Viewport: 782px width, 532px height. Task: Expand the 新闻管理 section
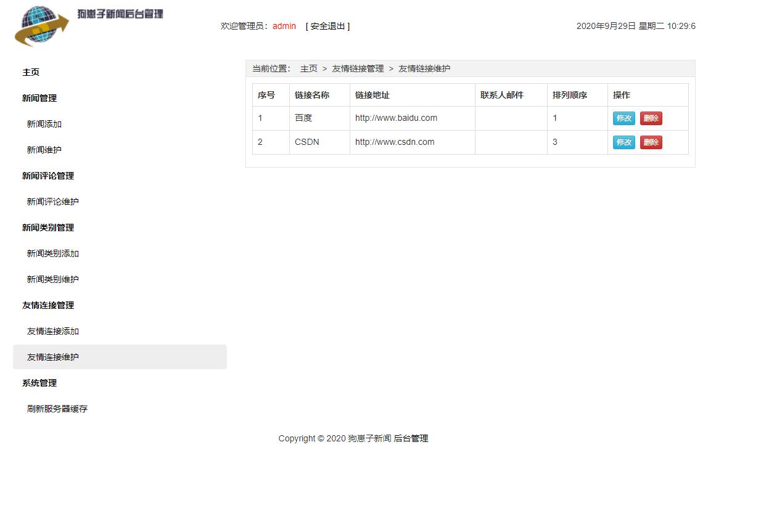tap(39, 98)
